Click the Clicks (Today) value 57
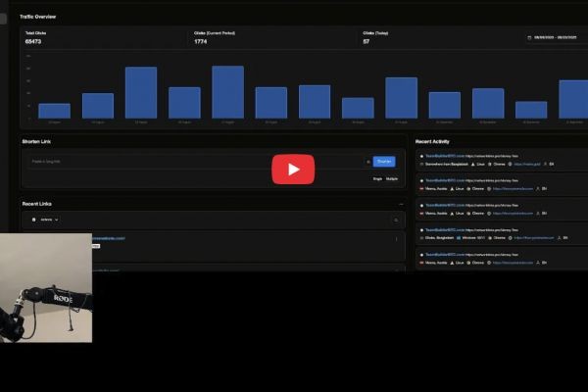The image size is (588, 392). click(366, 41)
